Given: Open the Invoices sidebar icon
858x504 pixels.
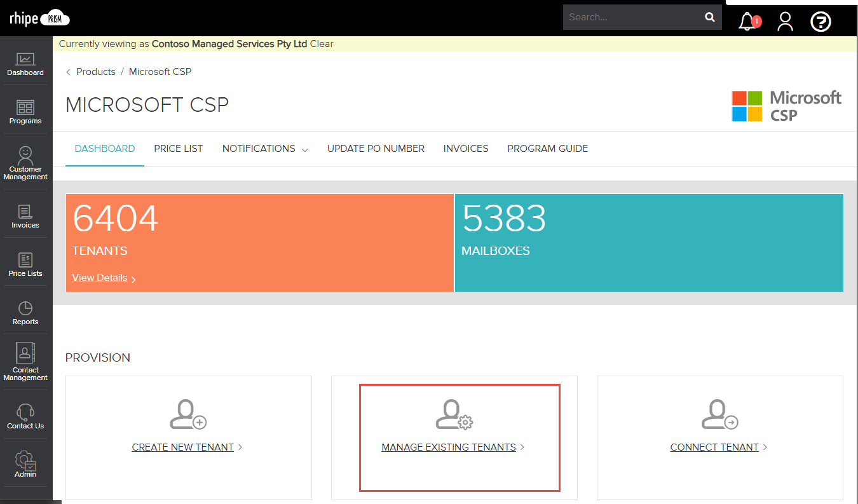Looking at the screenshot, I should point(25,215).
